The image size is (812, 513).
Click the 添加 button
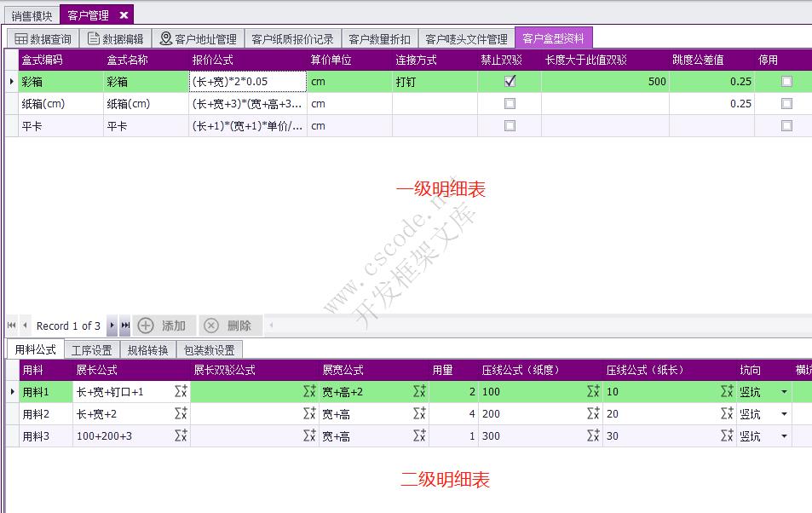pyautogui.click(x=163, y=326)
